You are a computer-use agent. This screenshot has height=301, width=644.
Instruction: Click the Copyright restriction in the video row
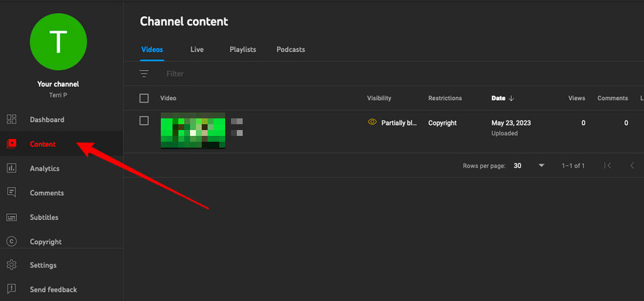coord(442,123)
